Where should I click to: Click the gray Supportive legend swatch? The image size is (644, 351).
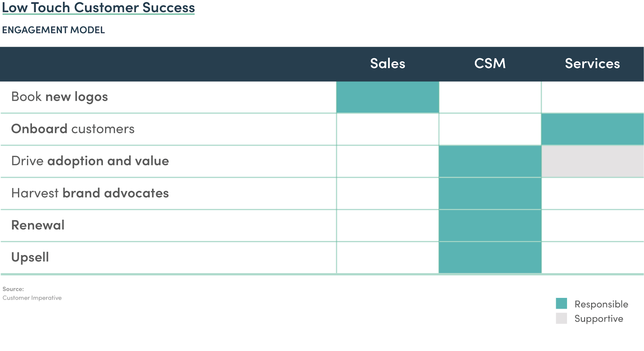pyautogui.click(x=561, y=318)
